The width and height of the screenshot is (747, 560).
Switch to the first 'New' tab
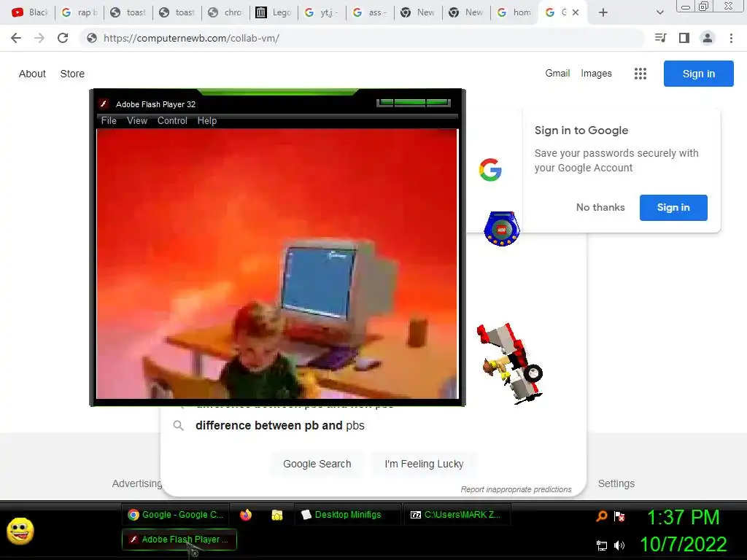418,12
